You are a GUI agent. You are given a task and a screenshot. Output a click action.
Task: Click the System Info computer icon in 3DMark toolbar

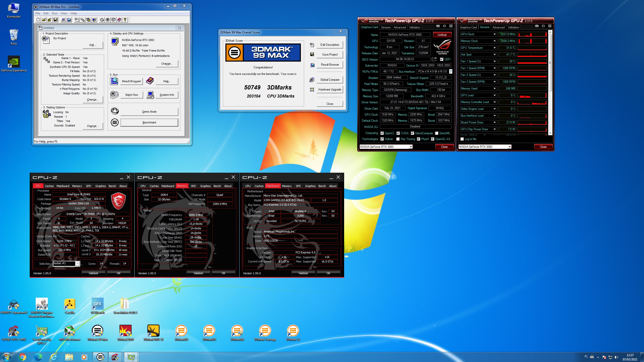[63, 20]
